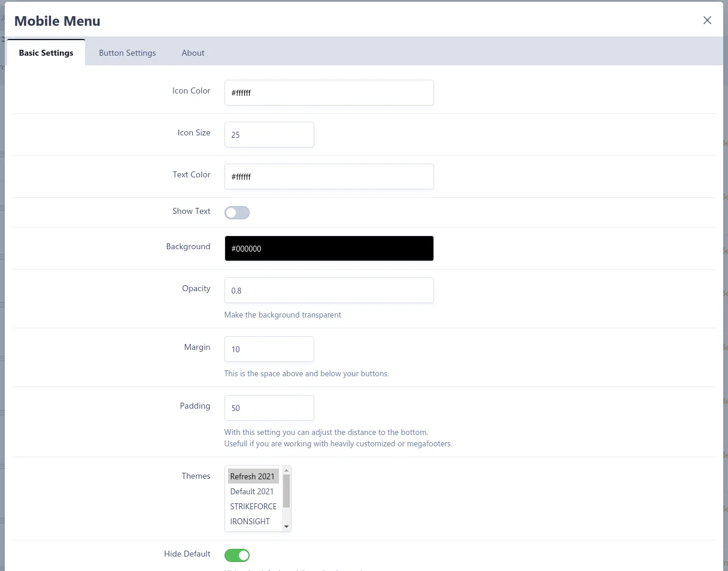Edit the Margin value field
This screenshot has height=571, width=728.
click(x=269, y=349)
